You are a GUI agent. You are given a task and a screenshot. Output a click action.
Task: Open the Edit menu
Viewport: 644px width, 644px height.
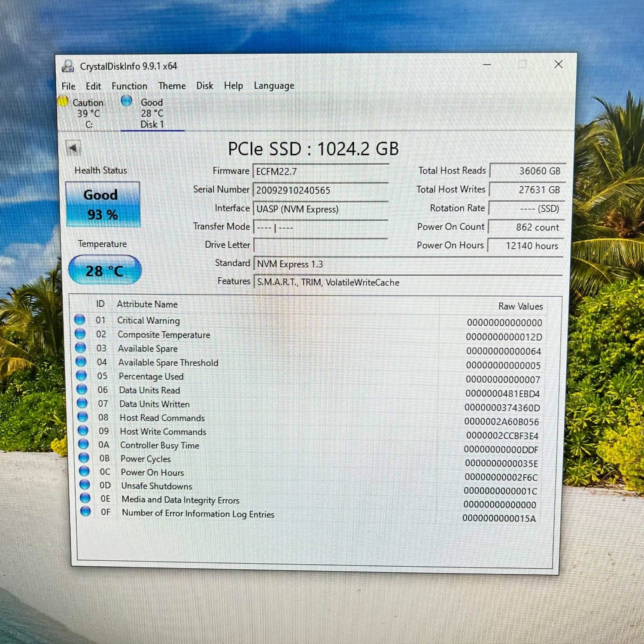point(93,86)
